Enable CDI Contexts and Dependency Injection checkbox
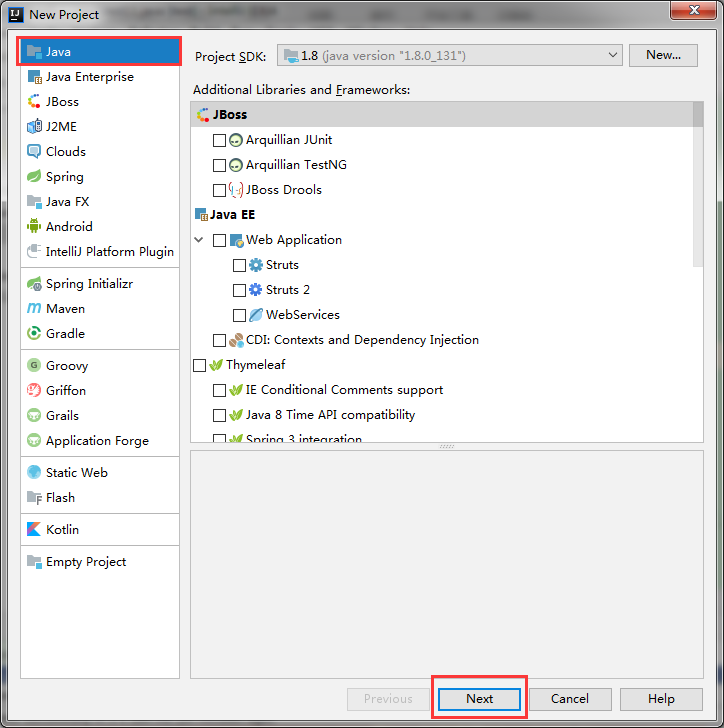The image size is (724, 728). (219, 340)
